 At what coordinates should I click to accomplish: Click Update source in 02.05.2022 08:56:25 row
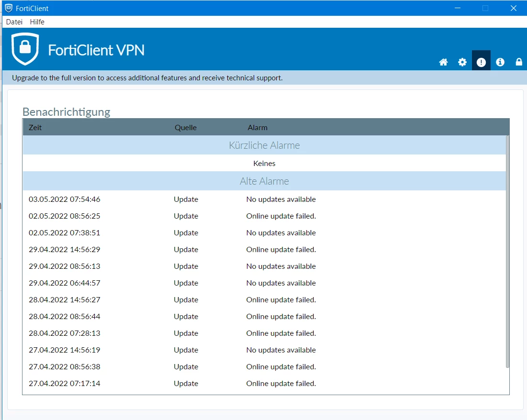[186, 216]
